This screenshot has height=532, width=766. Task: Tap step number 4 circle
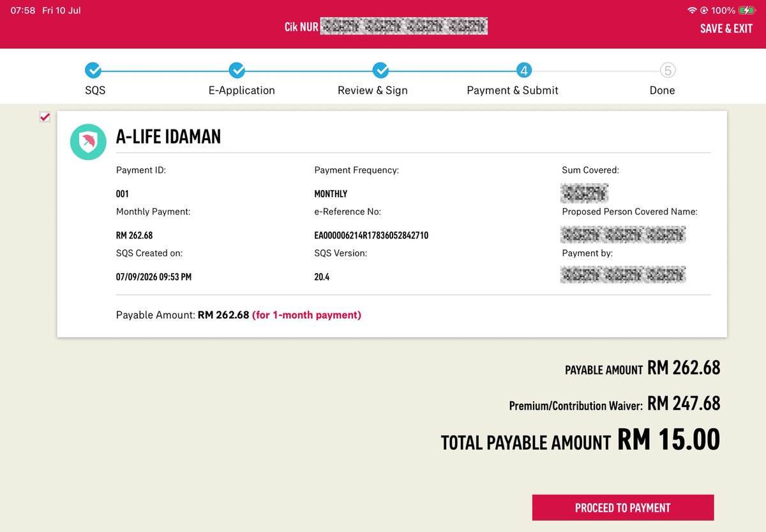pyautogui.click(x=524, y=70)
